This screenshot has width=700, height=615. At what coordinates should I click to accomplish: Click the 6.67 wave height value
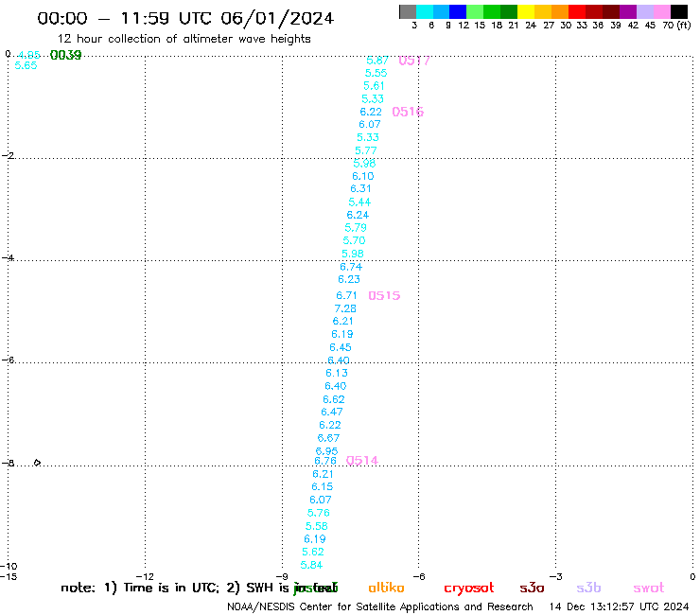[x=328, y=438]
